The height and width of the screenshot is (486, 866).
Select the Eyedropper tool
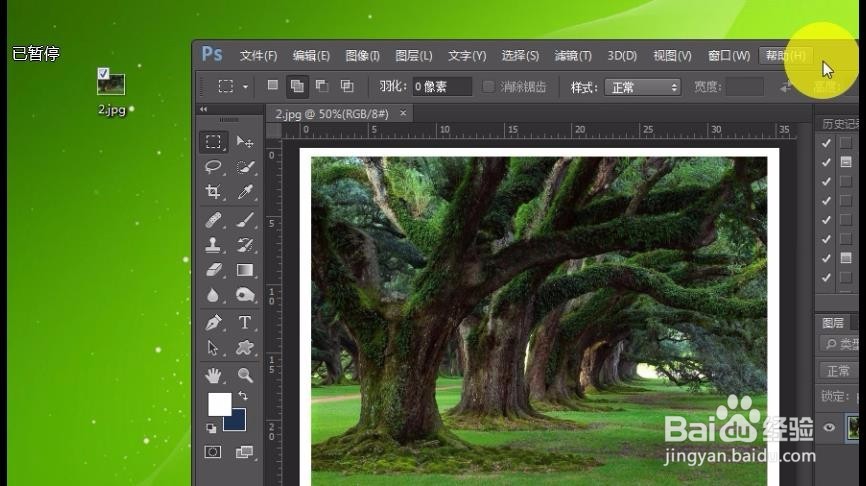point(245,192)
